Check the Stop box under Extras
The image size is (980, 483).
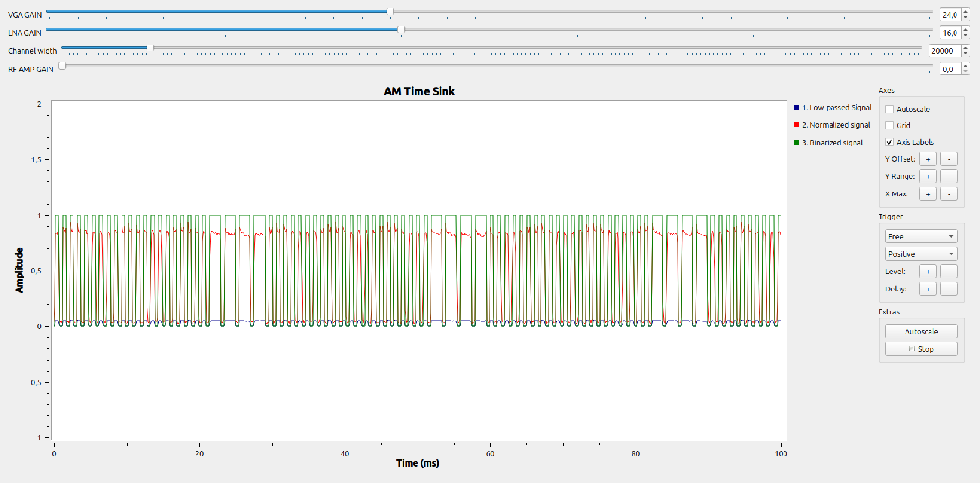912,348
